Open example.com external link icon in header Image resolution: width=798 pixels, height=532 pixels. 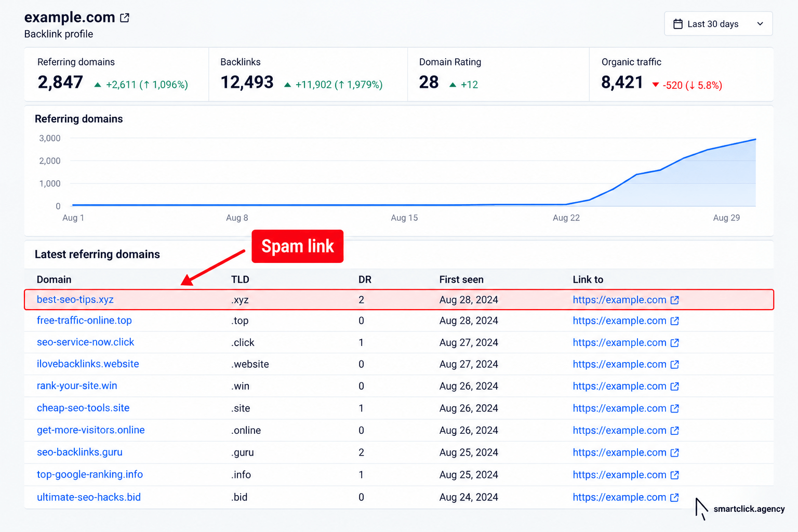125,18
